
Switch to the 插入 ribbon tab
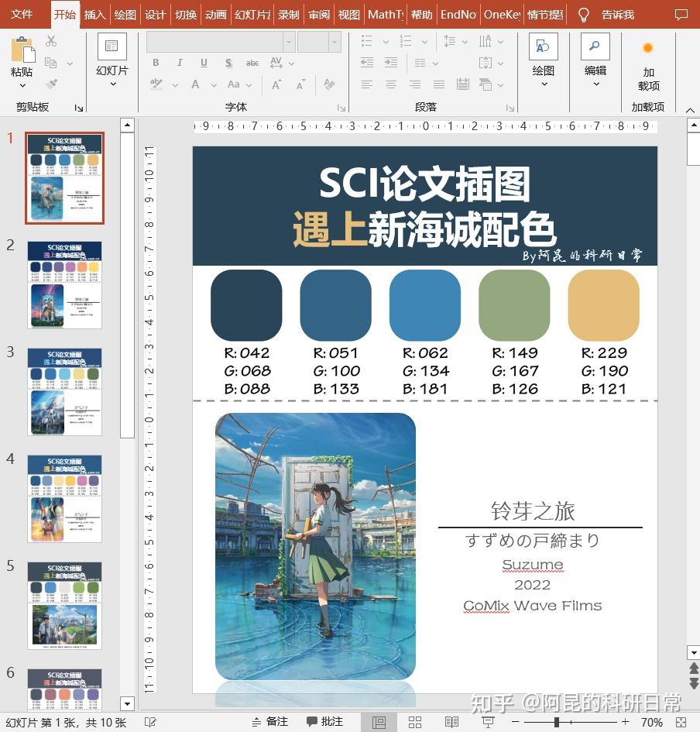[94, 14]
